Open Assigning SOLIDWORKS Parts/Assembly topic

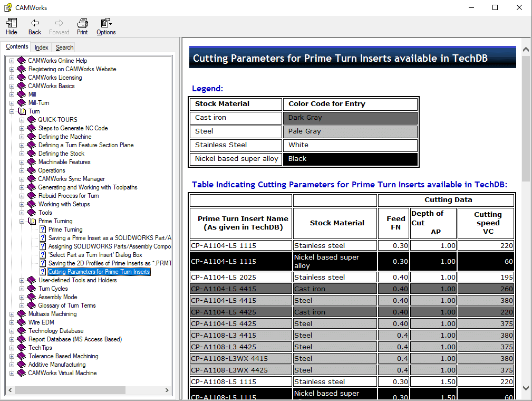point(110,246)
